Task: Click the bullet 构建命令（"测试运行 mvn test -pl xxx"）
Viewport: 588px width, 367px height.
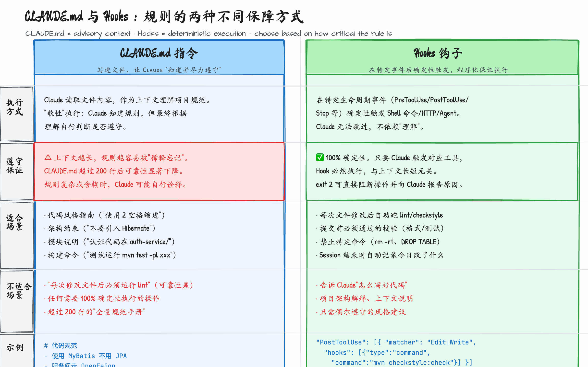Action: 110,255
